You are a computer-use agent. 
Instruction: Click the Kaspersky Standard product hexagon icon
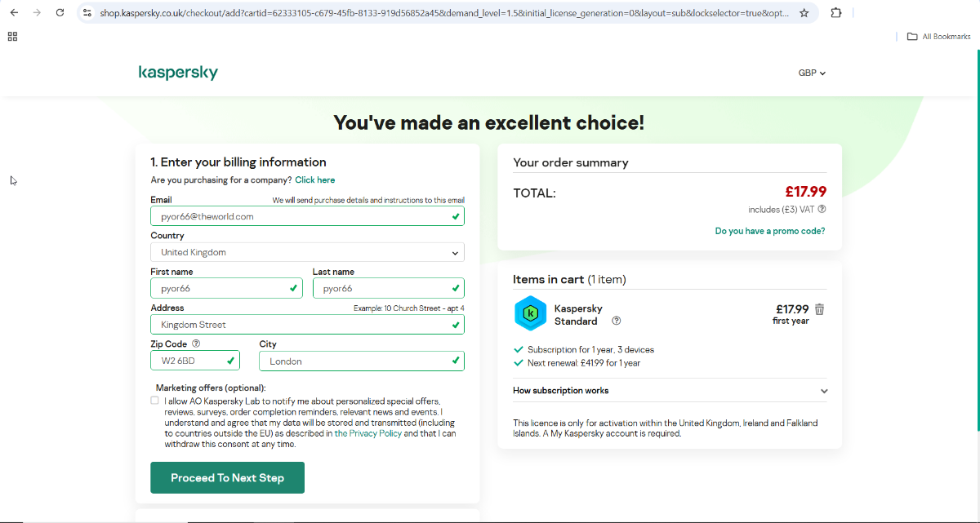point(530,313)
